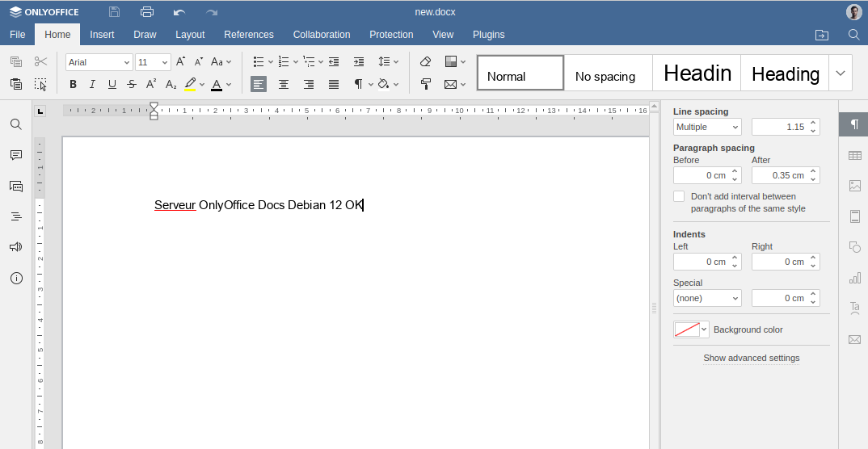
Task: Expand the styles gallery arrow
Action: 841,73
